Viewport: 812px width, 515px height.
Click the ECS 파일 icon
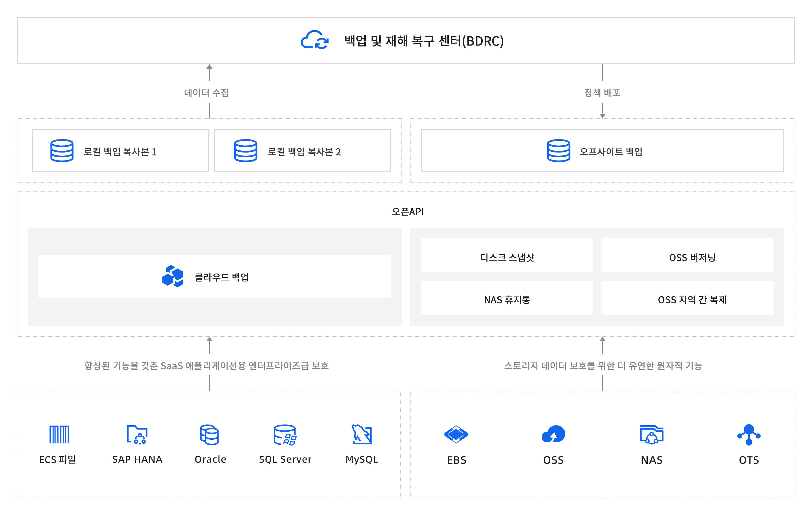[59, 434]
